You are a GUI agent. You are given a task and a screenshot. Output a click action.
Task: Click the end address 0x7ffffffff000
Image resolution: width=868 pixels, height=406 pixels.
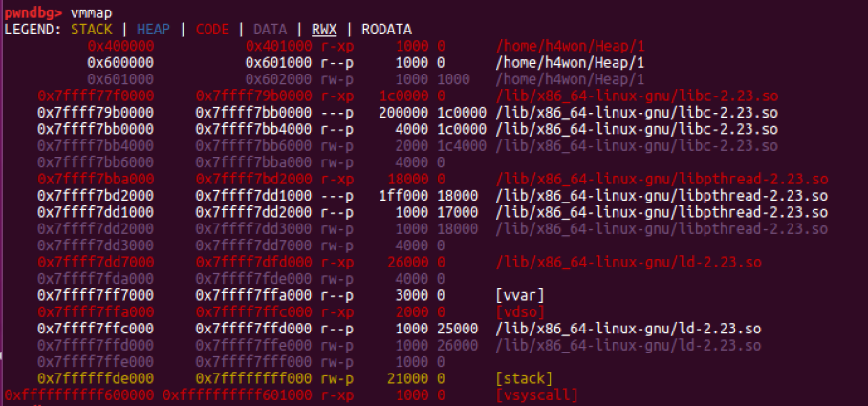tap(253, 377)
